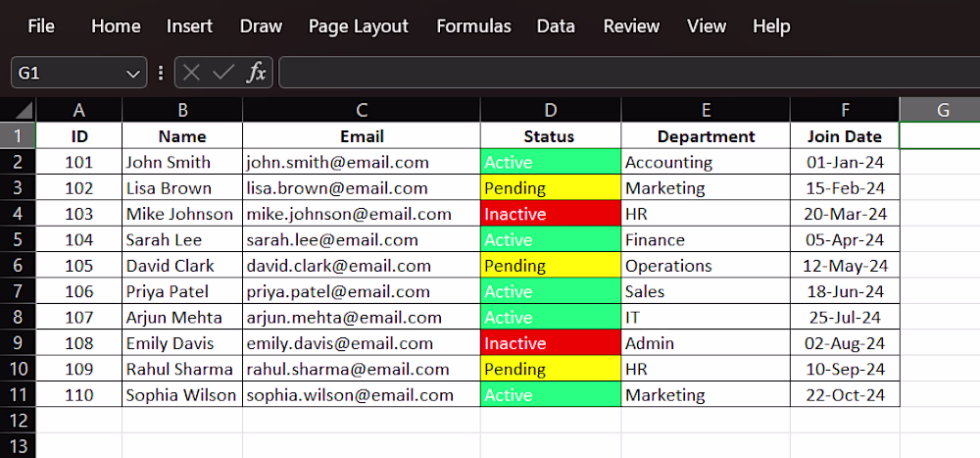Select the Join Date header cell

pos(845,135)
